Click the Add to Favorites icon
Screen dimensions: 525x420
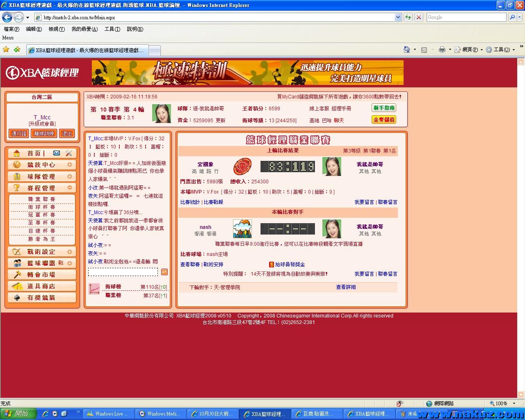[x=17, y=50]
